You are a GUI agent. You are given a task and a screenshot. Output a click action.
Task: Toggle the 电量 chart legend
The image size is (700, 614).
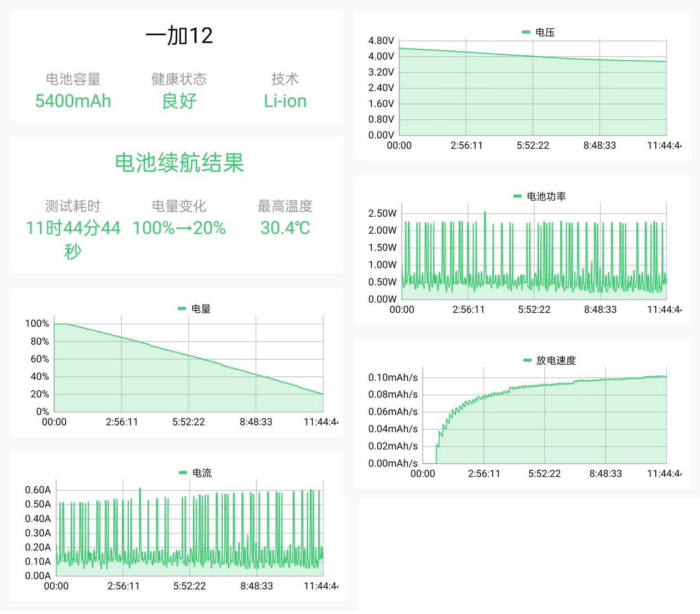pos(194,309)
